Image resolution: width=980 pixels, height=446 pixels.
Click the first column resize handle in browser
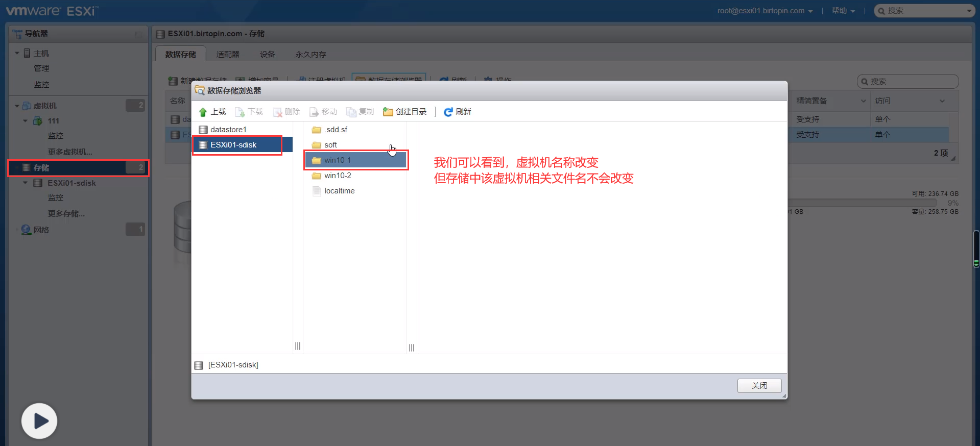(298, 346)
